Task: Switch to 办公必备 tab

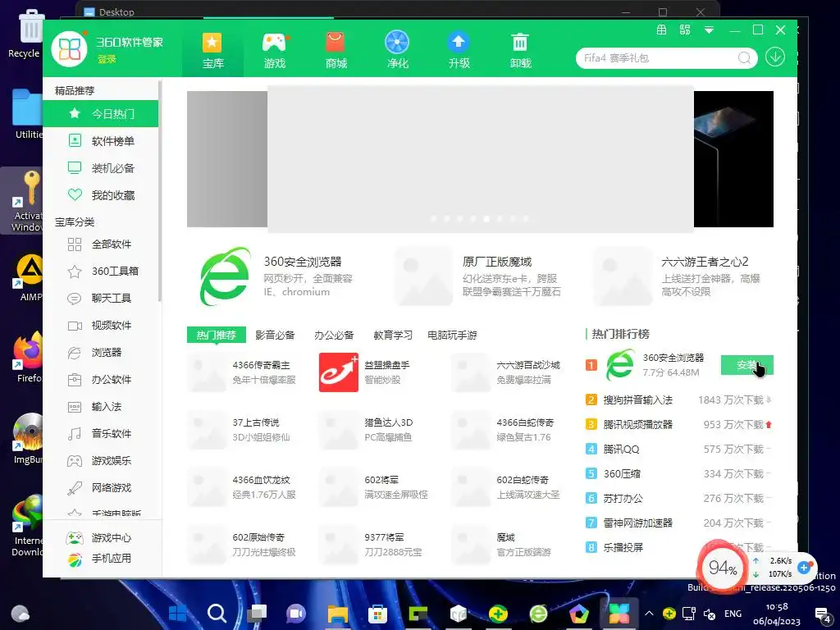Action: coord(334,335)
